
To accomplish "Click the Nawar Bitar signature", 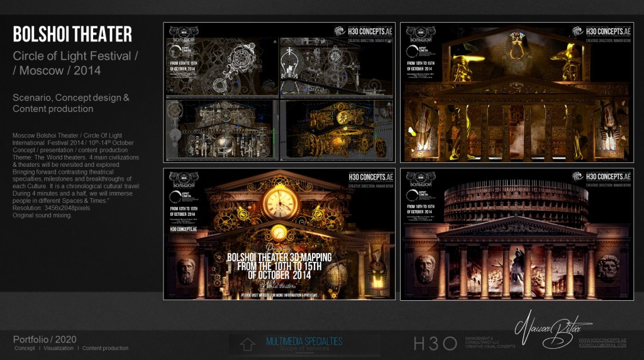I will pos(544,328).
